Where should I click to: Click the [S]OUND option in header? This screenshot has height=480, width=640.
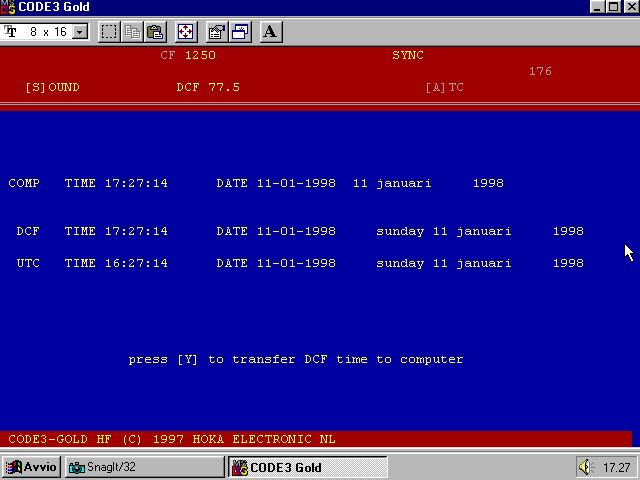[52, 87]
